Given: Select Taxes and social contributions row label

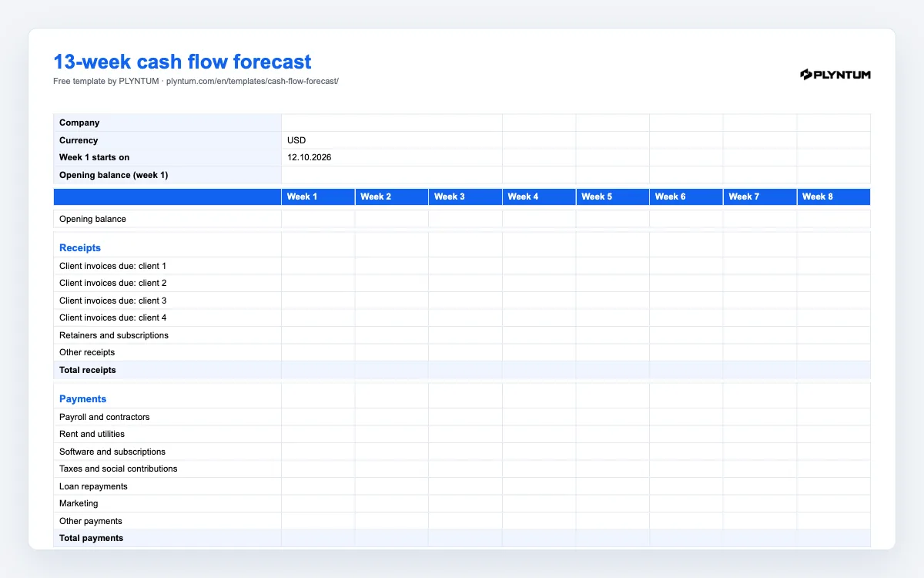Looking at the screenshot, I should pyautogui.click(x=167, y=469).
